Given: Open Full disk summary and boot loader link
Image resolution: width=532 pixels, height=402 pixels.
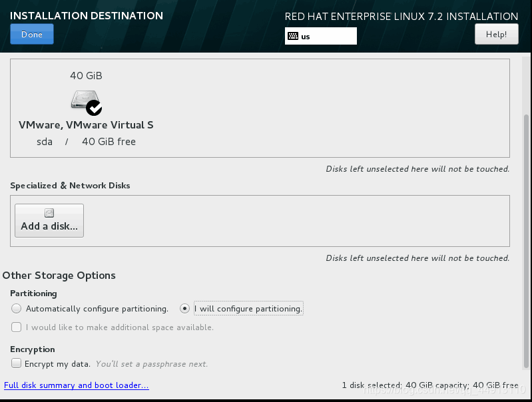Looking at the screenshot, I should tap(77, 385).
